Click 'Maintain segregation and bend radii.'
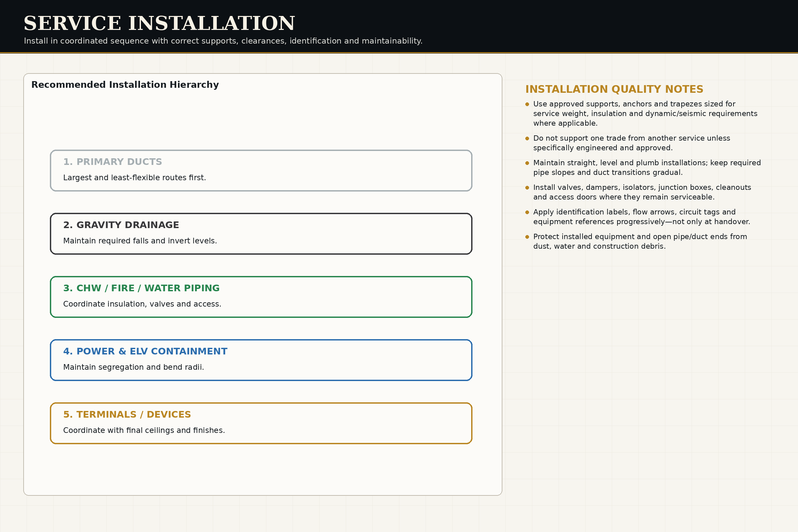798x532 pixels. point(134,367)
